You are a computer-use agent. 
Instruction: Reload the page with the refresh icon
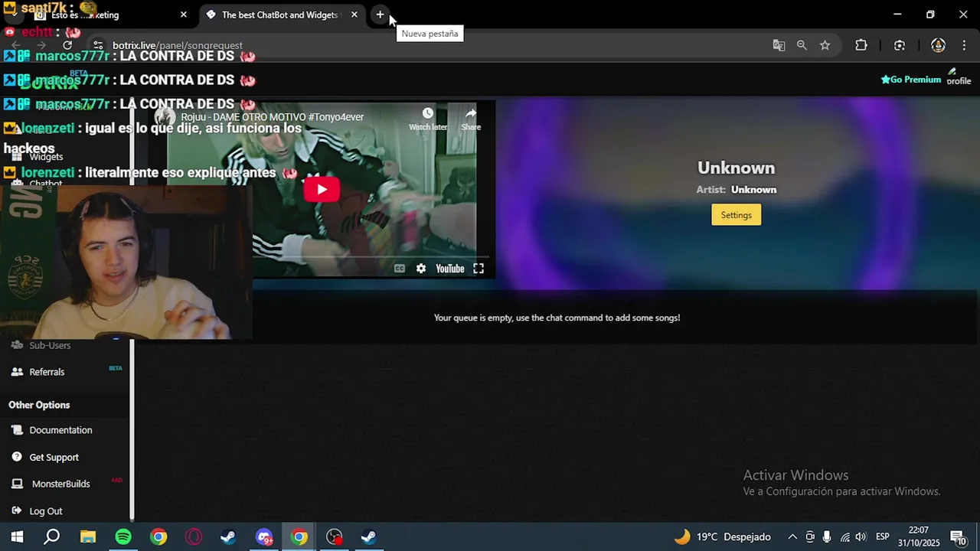pos(67,45)
